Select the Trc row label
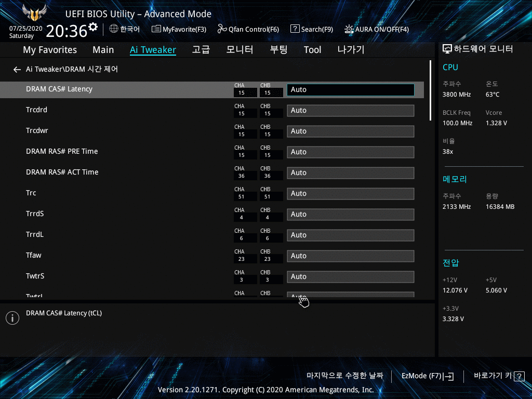This screenshot has width=532, height=399. pyautogui.click(x=31, y=193)
